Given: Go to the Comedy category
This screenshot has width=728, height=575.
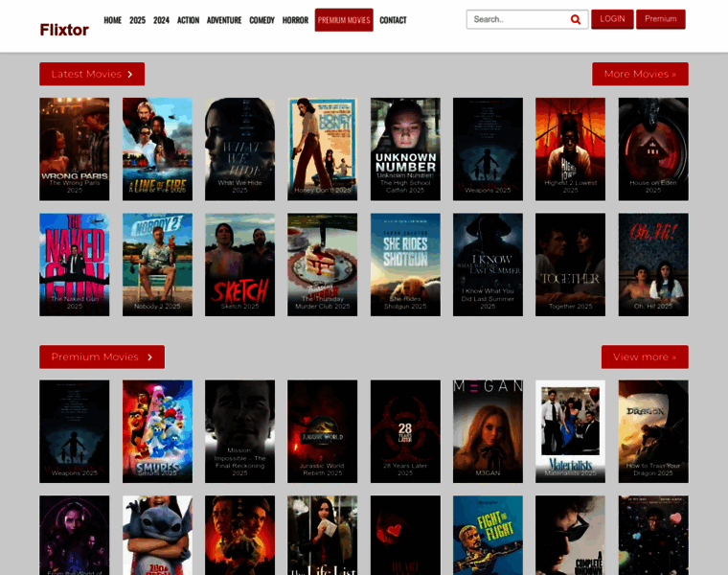Looking at the screenshot, I should coord(262,20).
